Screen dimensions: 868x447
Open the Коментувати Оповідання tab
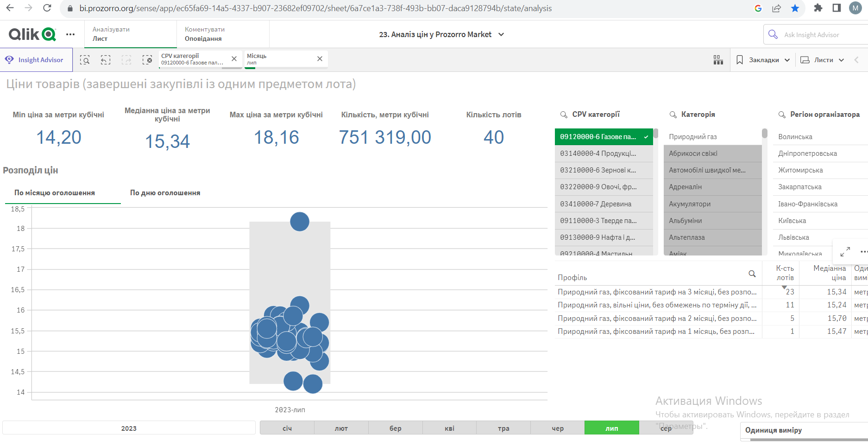tap(223, 34)
